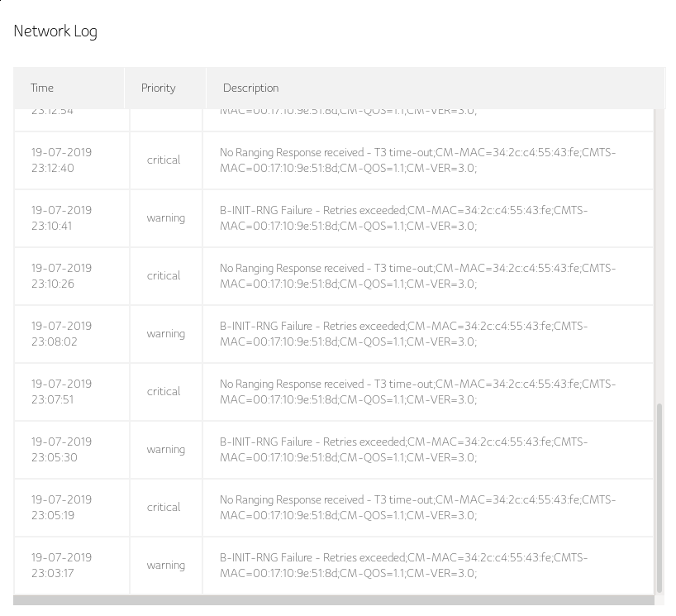Select the 23:12:40 timestamp cell
The image size is (676, 616).
tap(62, 160)
